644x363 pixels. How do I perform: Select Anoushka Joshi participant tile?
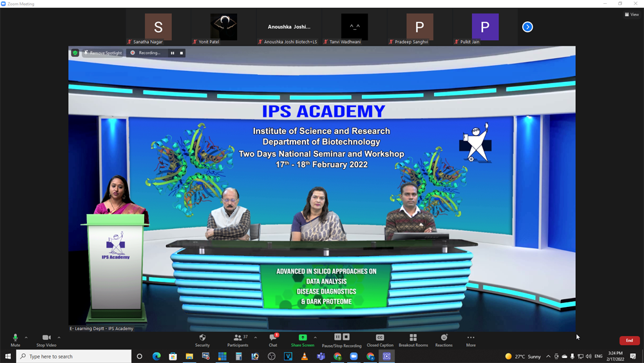[289, 28]
